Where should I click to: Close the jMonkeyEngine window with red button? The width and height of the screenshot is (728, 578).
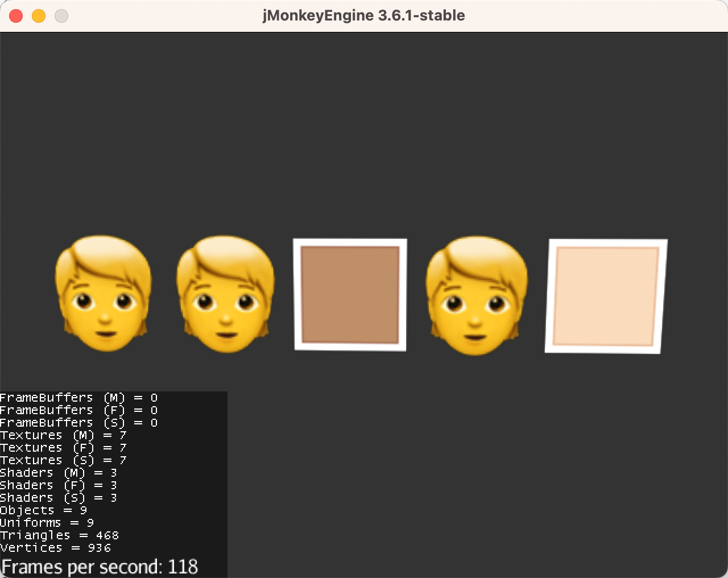(x=16, y=16)
